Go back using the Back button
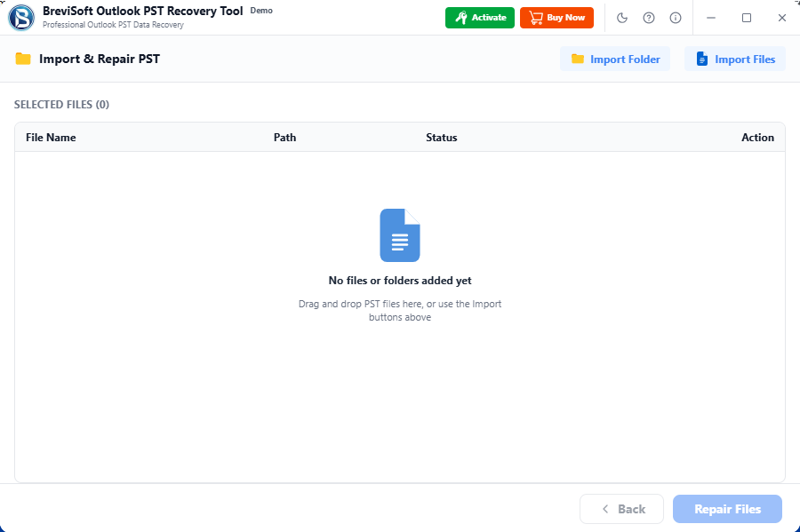 tap(621, 509)
